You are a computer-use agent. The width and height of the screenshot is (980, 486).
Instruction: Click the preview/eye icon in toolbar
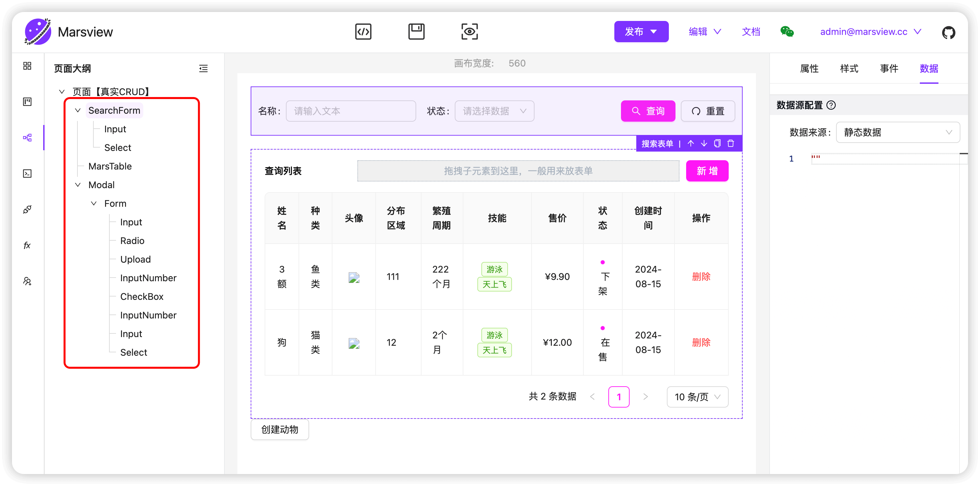point(469,31)
